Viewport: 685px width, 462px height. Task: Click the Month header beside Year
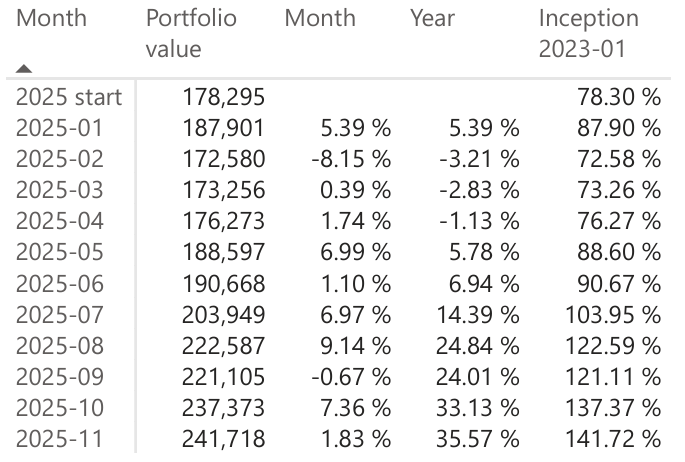319,19
